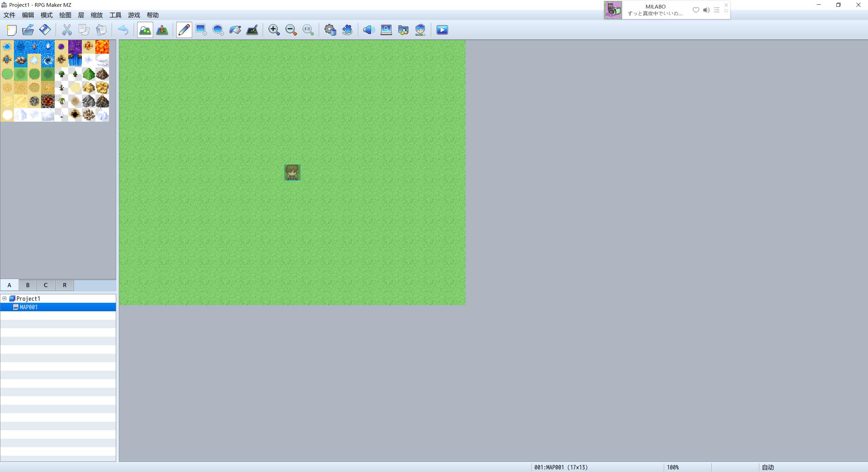The height and width of the screenshot is (472, 868).
Task: Click the Copy icon in toolbar
Action: (84, 30)
